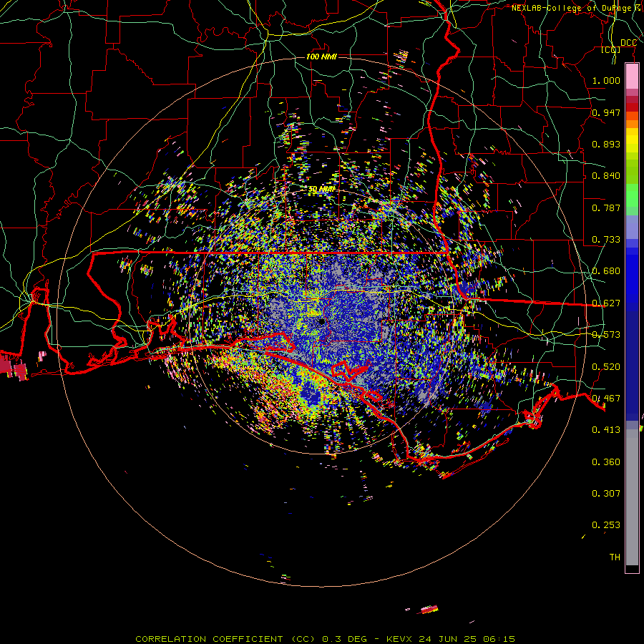Pick the gray band in the color legend
644x644 pixels.
(632, 497)
